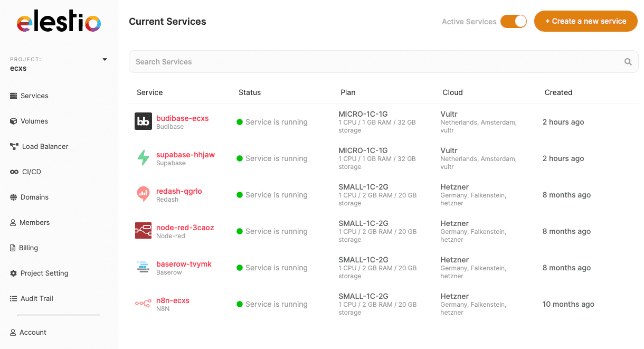This screenshot has width=644, height=349.
Task: Click the "ecxs" project name
Action: (18, 68)
